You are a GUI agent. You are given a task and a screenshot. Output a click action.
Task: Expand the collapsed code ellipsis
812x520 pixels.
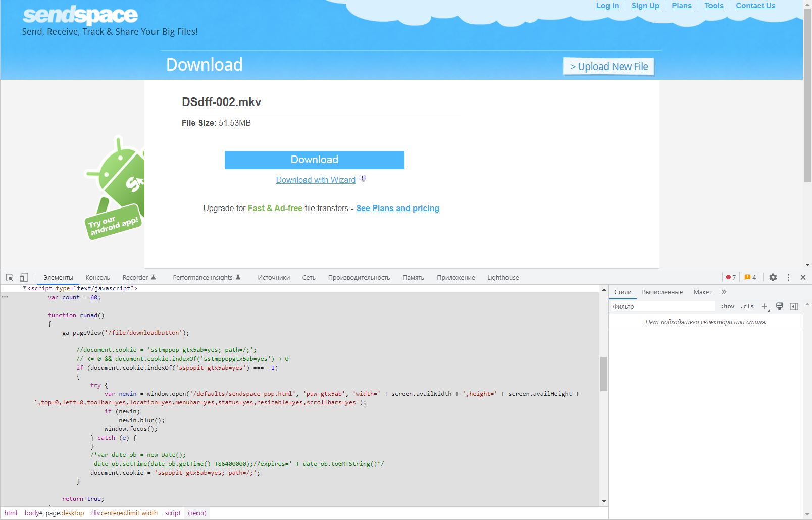click(x=5, y=297)
